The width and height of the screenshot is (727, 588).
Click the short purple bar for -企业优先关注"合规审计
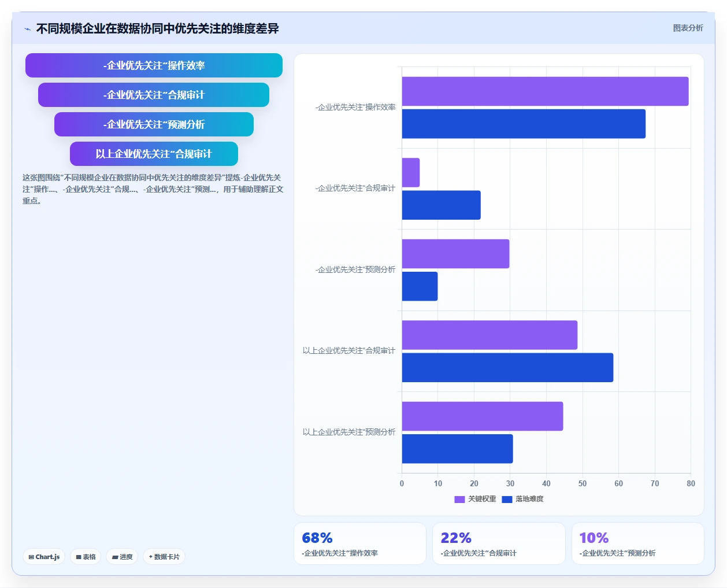[411, 172]
